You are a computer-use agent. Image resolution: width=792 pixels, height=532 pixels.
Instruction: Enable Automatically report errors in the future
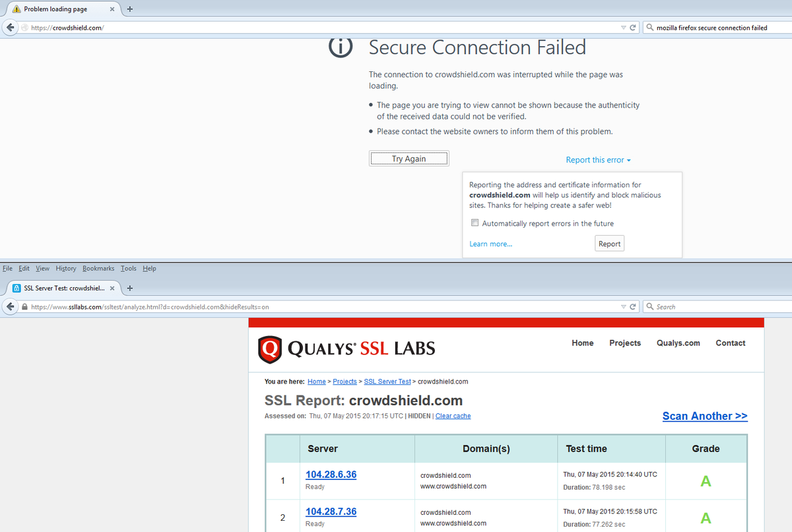[475, 223]
